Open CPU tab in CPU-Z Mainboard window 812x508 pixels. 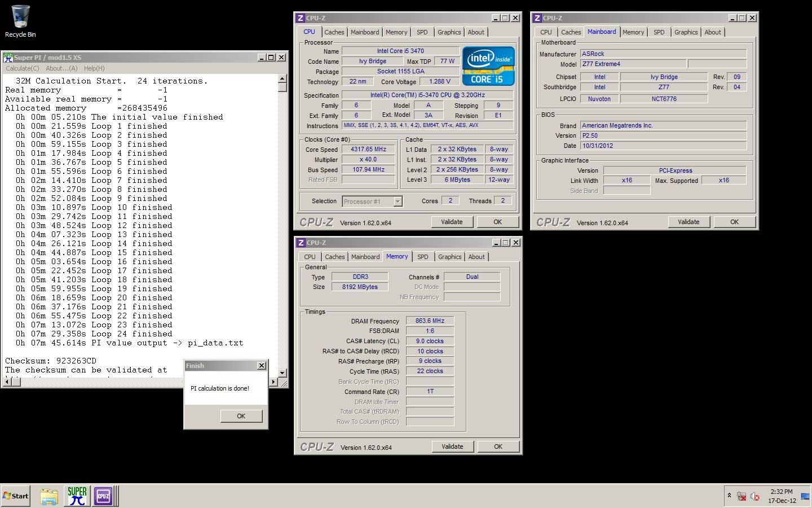(546, 32)
